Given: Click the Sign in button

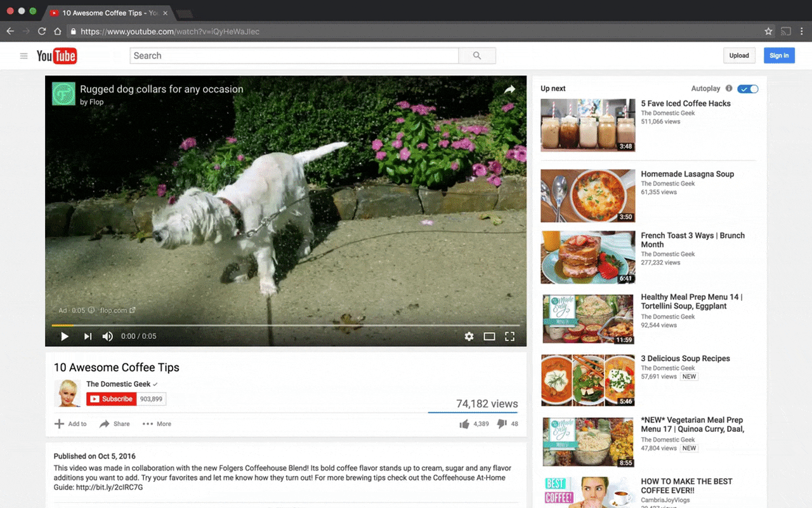Looking at the screenshot, I should tap(779, 56).
